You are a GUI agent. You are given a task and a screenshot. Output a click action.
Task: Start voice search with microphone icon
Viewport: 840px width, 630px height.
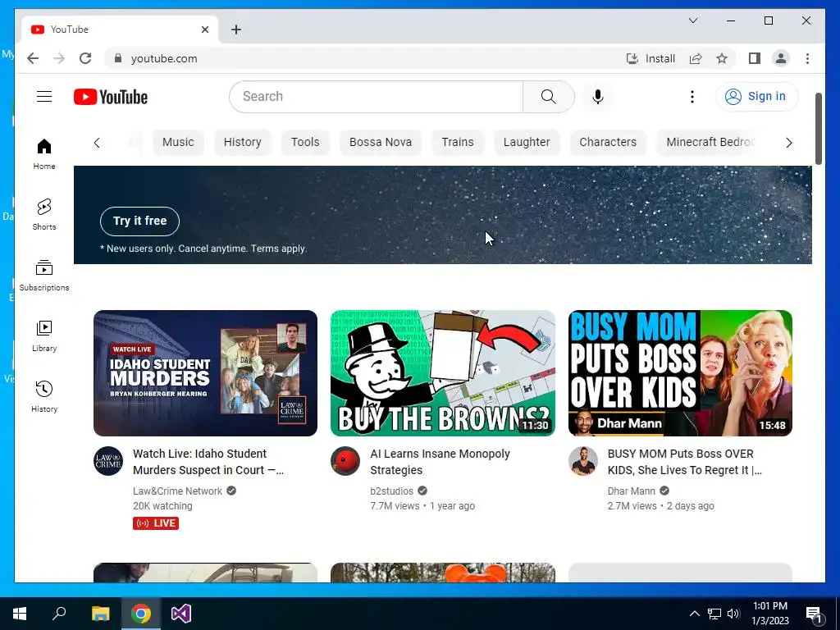pos(598,97)
